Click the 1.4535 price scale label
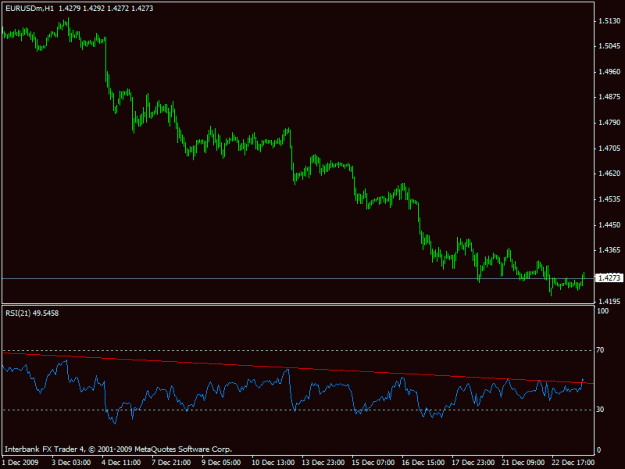Screen dimensions: 625x469 [609, 199]
